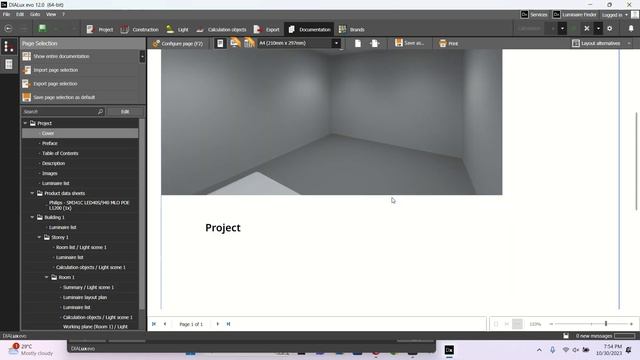Select the Philips luminaire data sheet item
640x360 pixels.
pyautogui.click(x=89, y=205)
